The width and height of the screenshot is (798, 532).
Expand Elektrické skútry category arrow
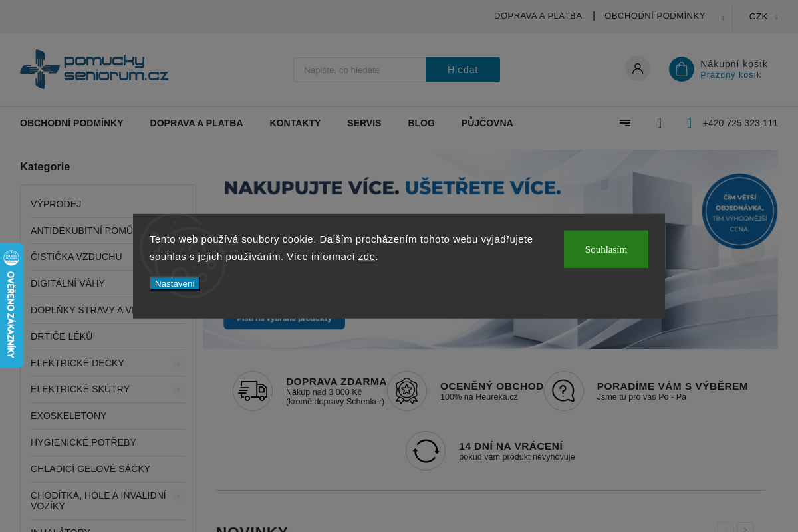[178, 389]
